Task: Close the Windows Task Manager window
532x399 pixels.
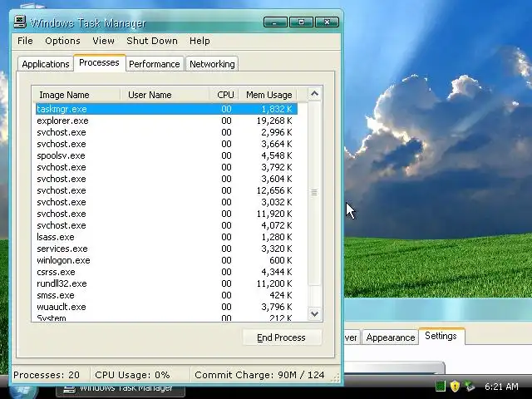Action: tap(327, 22)
